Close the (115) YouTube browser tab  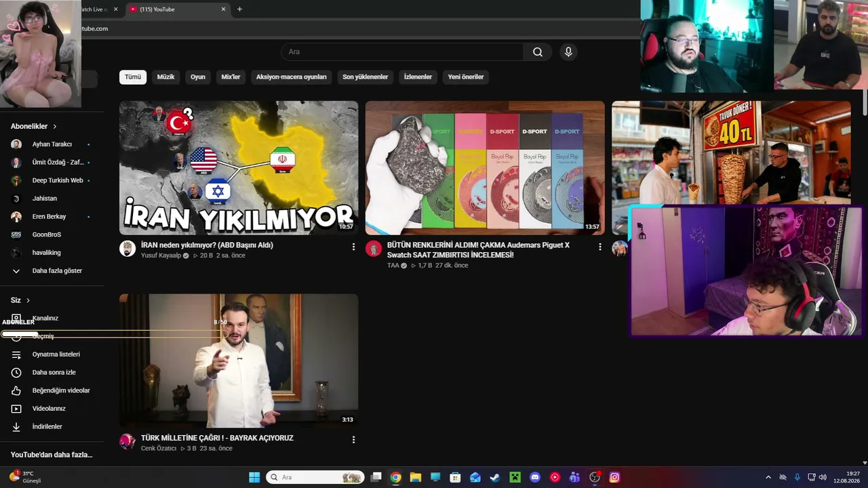point(224,9)
